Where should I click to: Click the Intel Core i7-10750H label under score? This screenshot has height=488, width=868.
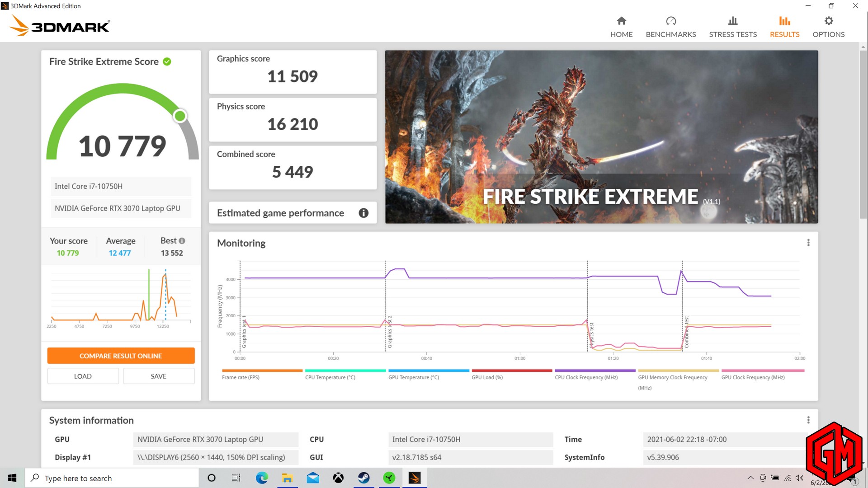(x=121, y=186)
